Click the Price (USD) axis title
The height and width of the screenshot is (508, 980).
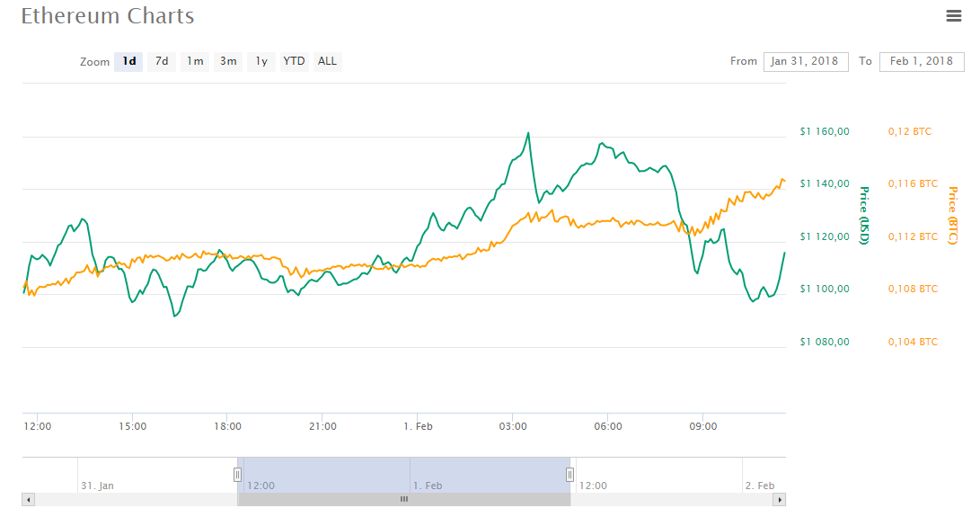coord(864,216)
